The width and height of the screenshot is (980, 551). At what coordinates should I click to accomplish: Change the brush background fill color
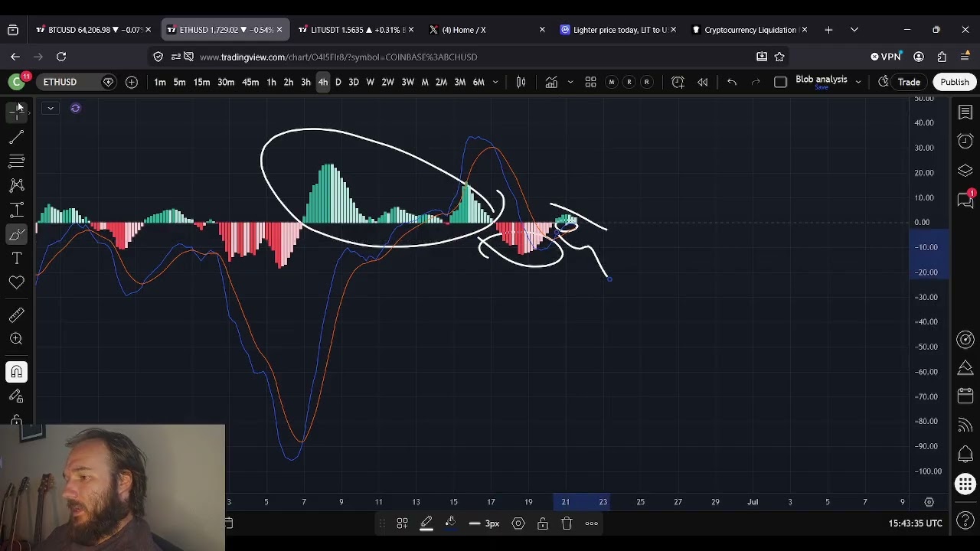pyautogui.click(x=450, y=523)
